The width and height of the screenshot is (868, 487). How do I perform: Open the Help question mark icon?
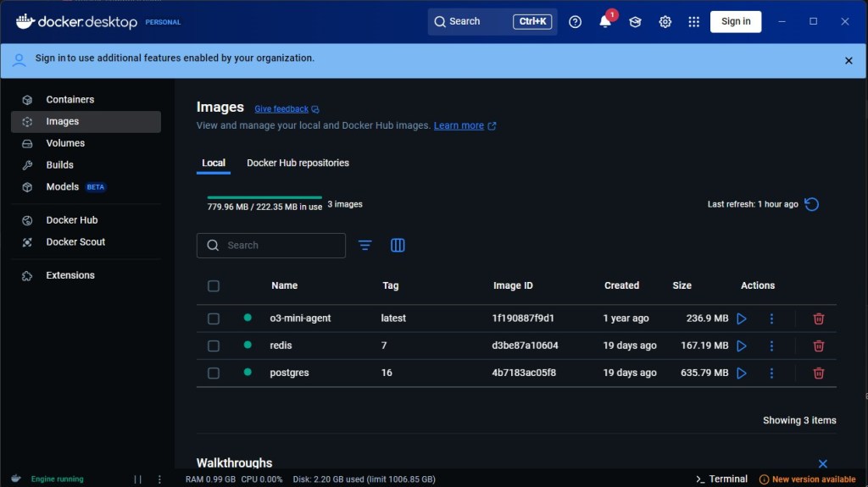point(575,21)
